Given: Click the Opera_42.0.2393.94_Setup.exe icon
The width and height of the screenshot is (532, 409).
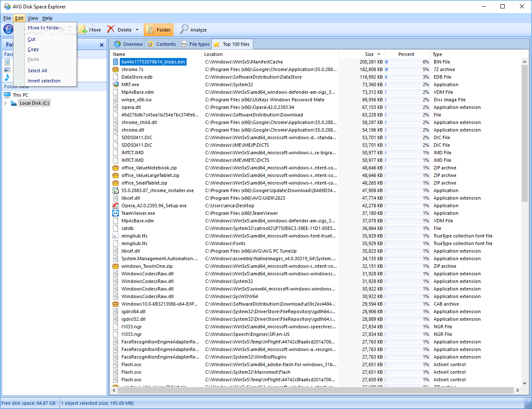Looking at the screenshot, I should click(x=116, y=206).
